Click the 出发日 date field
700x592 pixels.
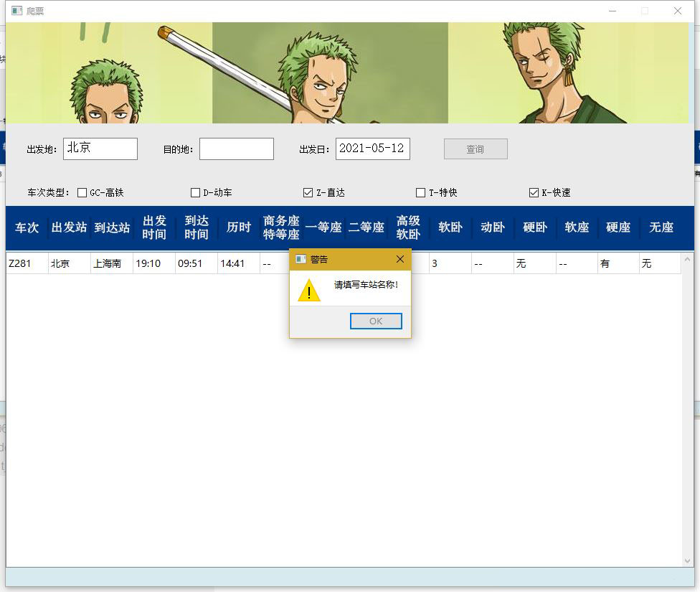(x=372, y=149)
